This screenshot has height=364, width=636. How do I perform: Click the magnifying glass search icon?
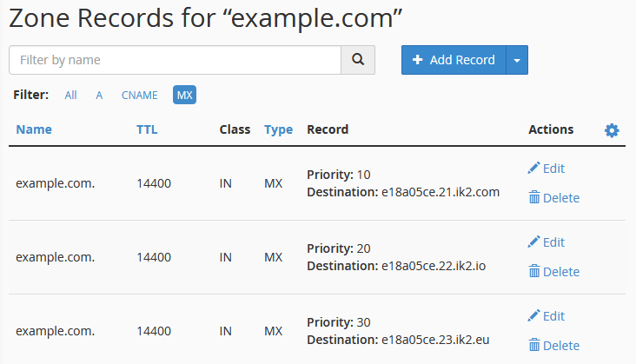pyautogui.click(x=357, y=60)
